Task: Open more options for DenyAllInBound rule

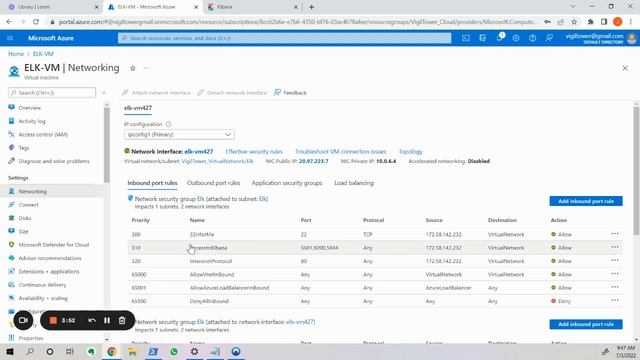Action: tap(615, 301)
